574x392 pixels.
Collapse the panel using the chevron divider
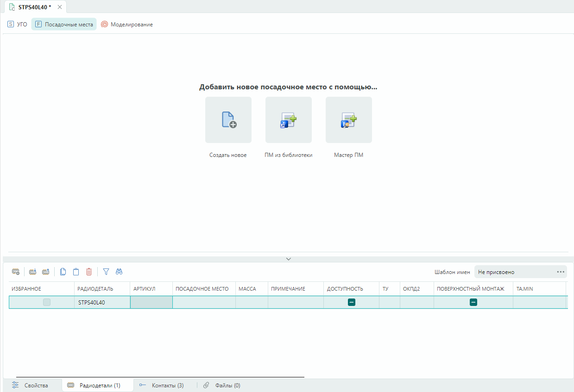click(289, 259)
